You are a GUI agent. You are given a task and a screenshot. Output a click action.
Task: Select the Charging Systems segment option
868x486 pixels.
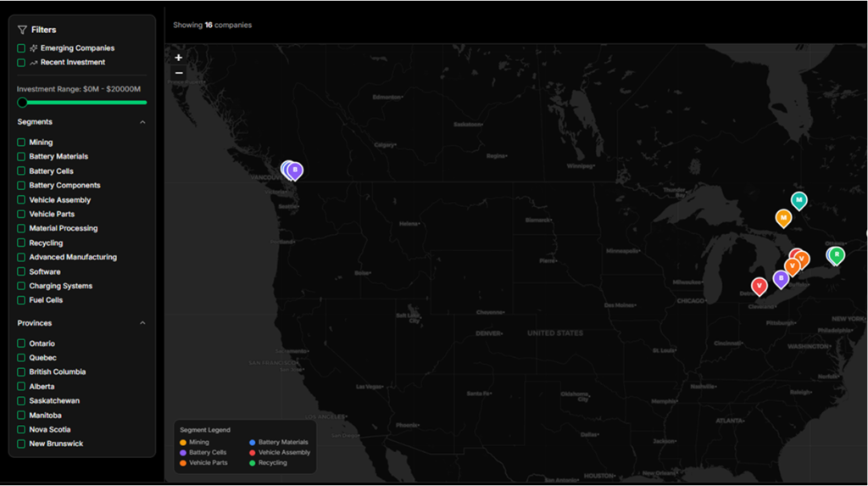[21, 286]
